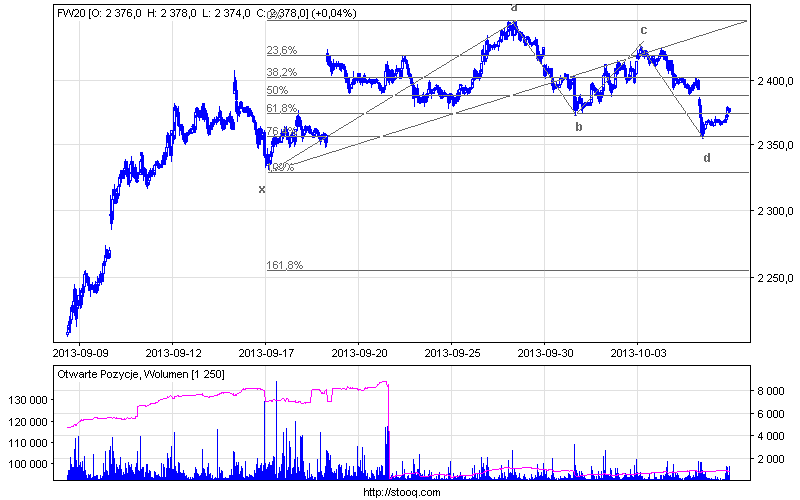Click the 120 000 open interest axis label
The width and height of the screenshot is (800, 500).
(28, 422)
